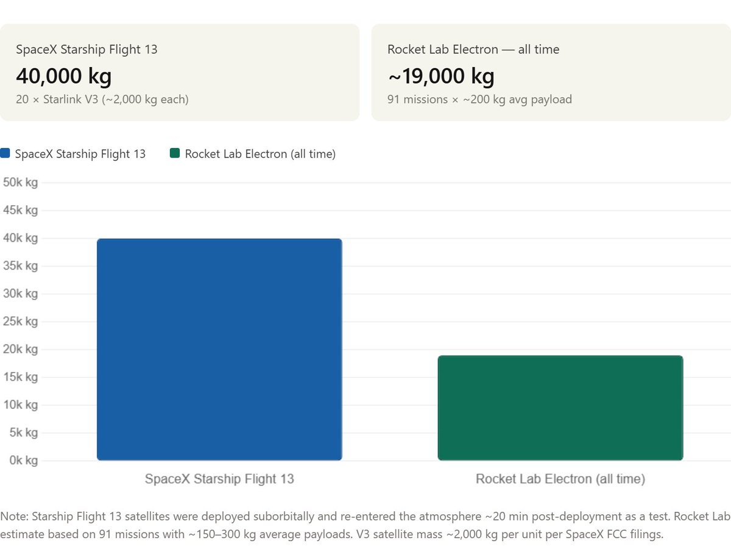Select the green Rocket Lab Electron bar
The height and width of the screenshot is (560, 731).
[x=560, y=408]
